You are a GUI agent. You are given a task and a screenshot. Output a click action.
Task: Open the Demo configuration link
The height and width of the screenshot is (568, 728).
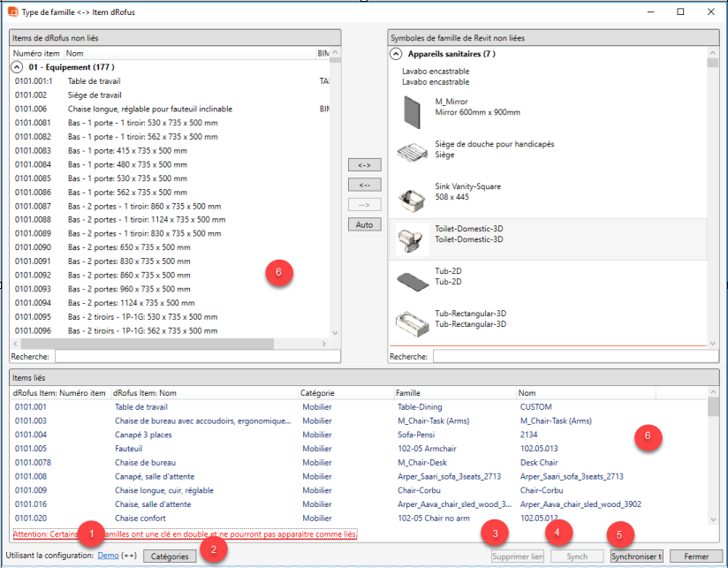[108, 556]
